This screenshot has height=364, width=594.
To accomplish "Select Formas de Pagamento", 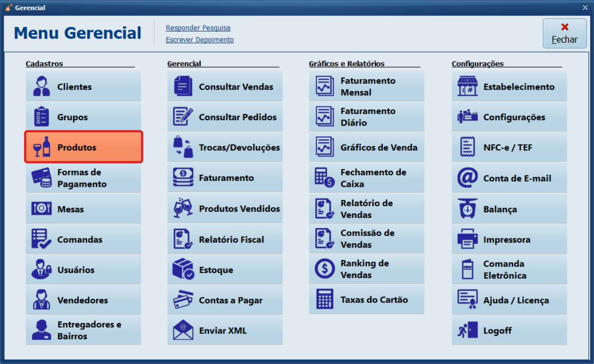I will point(83,178).
